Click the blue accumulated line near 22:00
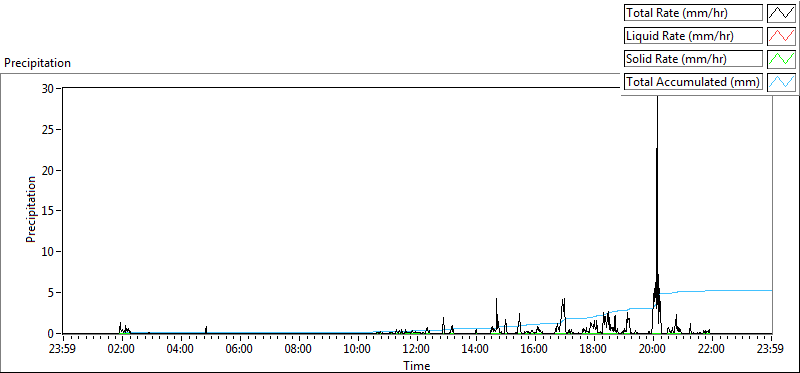The width and height of the screenshot is (800, 373). tap(713, 291)
